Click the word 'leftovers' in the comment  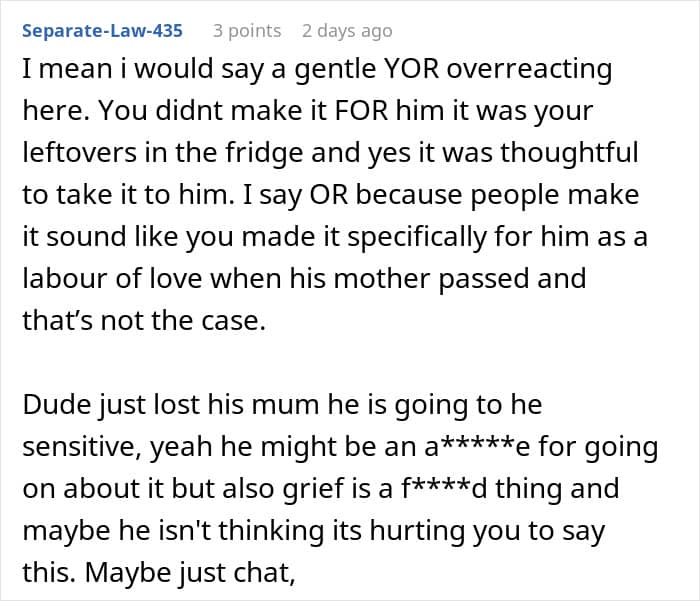coord(72,153)
